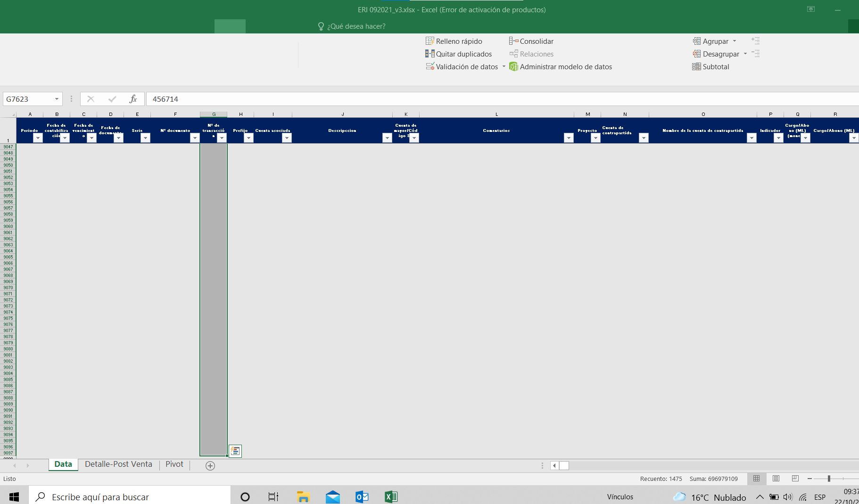
Task: Click the insert function fx icon
Action: coord(133,99)
